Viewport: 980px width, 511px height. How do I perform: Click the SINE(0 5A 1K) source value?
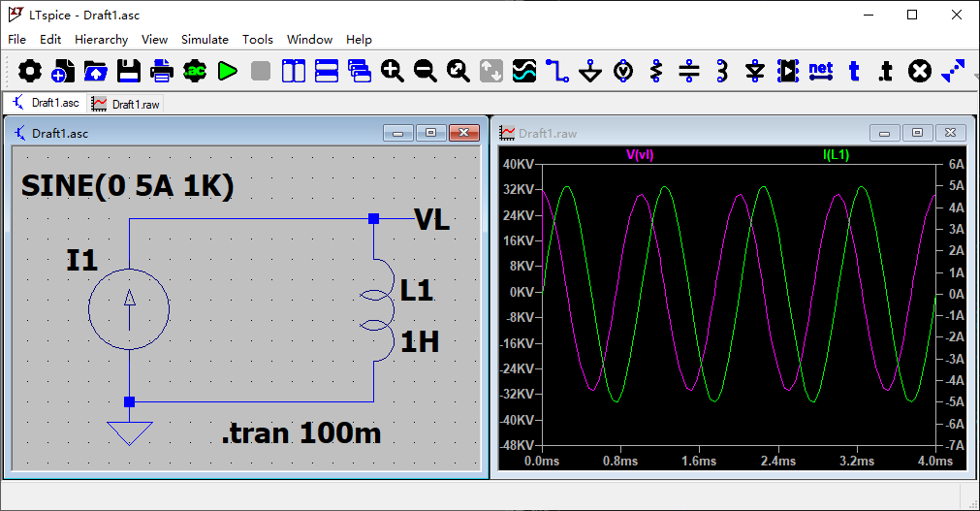[128, 186]
